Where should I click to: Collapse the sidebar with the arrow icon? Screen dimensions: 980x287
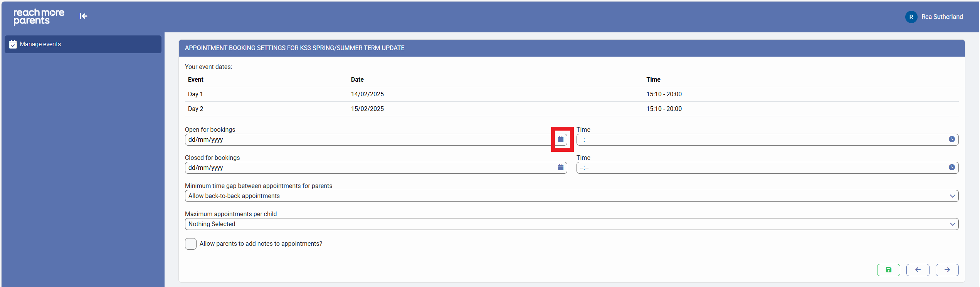coord(83,16)
